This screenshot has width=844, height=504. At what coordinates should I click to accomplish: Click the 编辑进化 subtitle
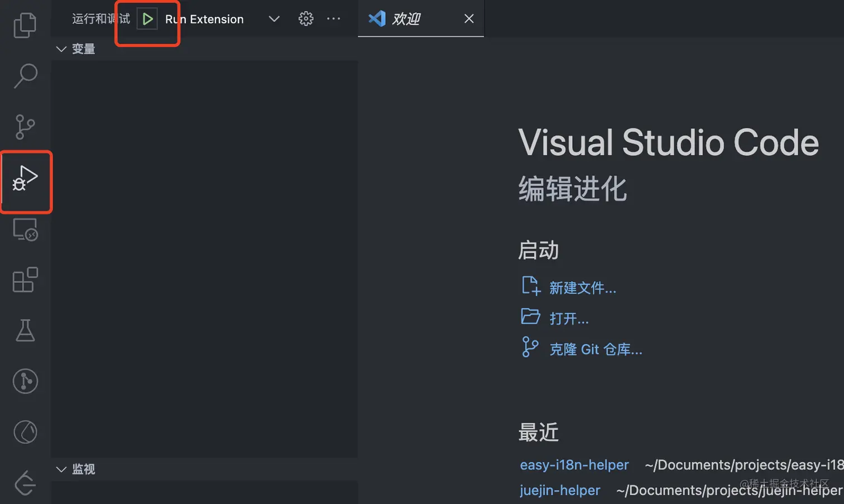pos(573,189)
